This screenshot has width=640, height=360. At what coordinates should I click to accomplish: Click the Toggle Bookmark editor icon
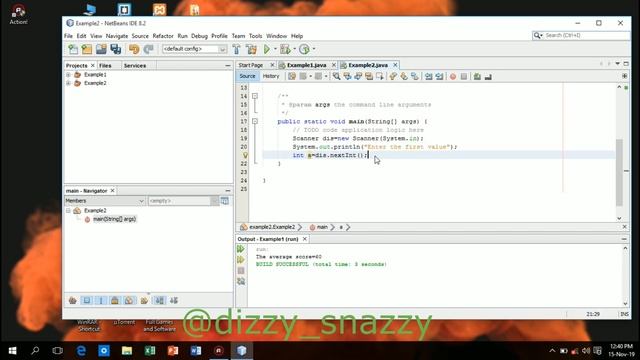(x=415, y=76)
